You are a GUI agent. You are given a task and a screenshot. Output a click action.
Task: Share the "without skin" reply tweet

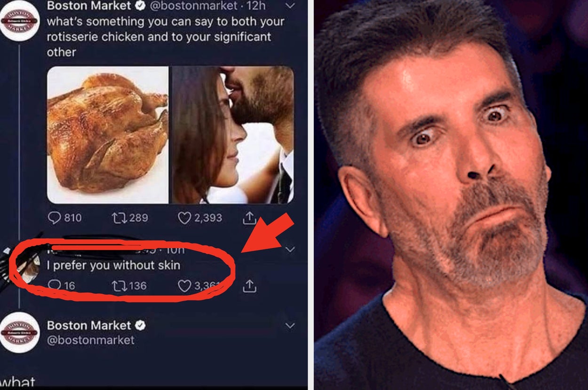[249, 285]
